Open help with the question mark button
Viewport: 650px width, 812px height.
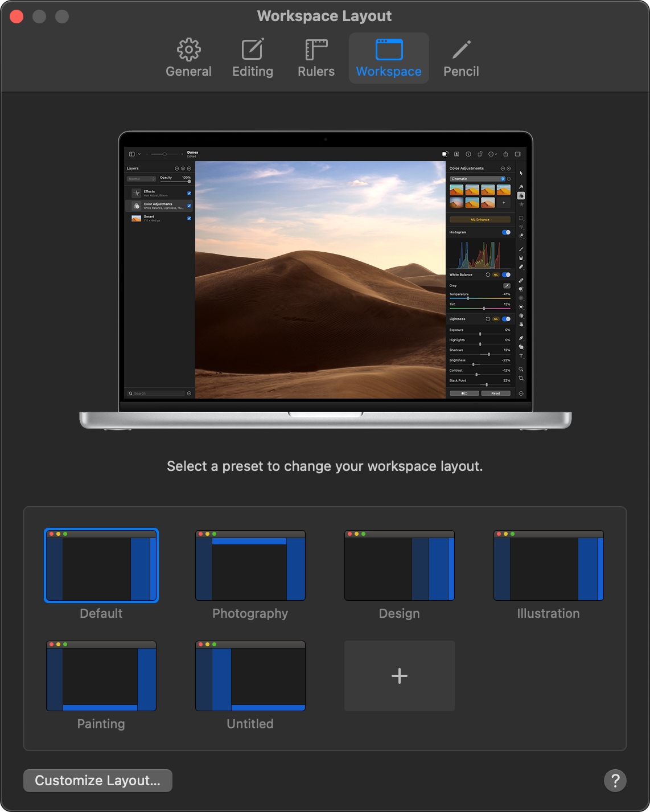pyautogui.click(x=615, y=781)
